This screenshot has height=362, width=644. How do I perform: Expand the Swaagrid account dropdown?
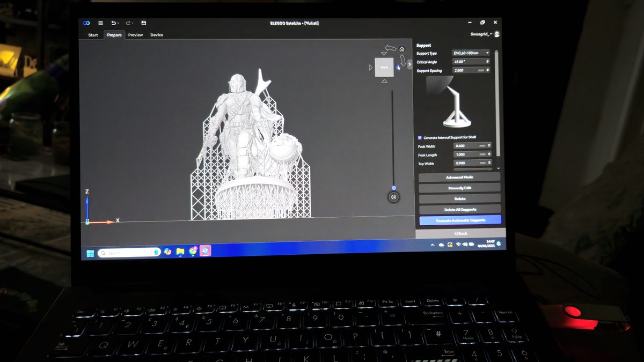click(x=492, y=34)
